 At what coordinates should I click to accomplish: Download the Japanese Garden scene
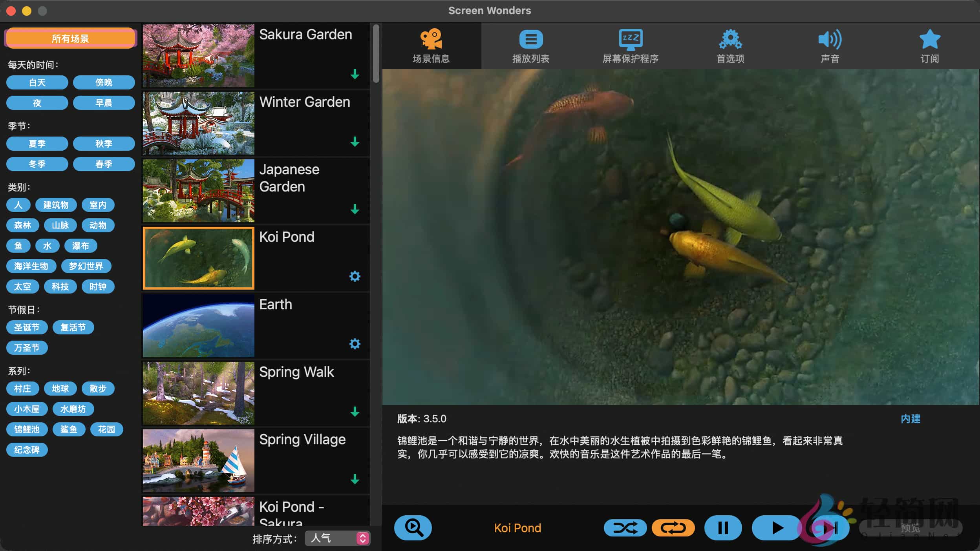(355, 210)
